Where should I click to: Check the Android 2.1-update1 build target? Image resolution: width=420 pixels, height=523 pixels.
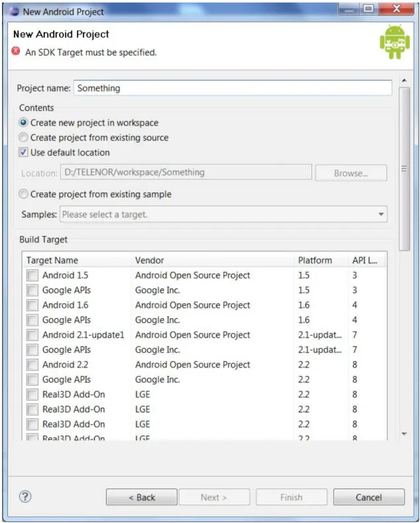[x=32, y=335]
